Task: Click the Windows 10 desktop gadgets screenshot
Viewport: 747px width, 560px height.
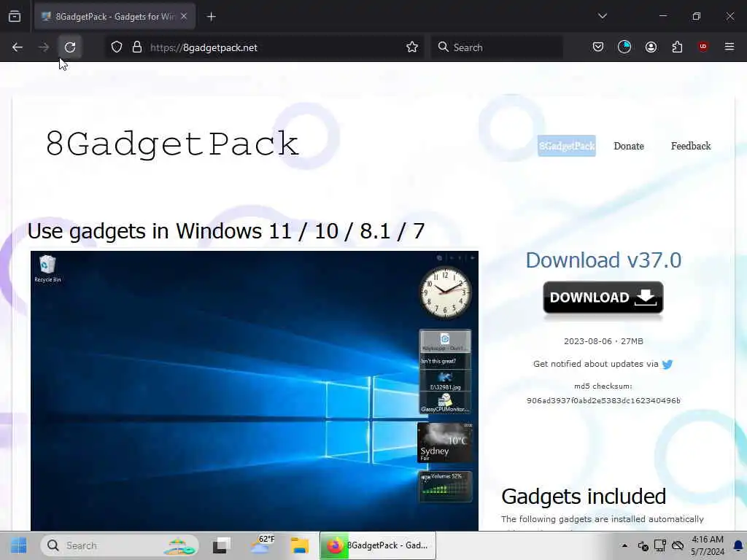Action: click(x=255, y=391)
